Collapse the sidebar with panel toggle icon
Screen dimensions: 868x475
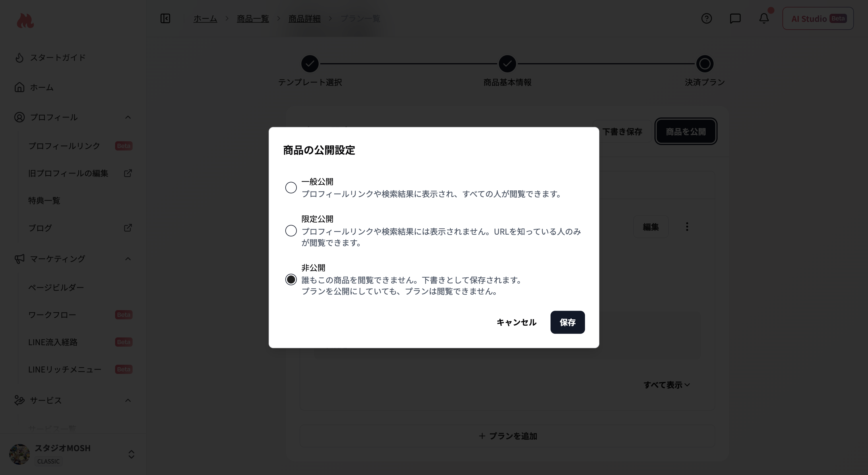[165, 18]
